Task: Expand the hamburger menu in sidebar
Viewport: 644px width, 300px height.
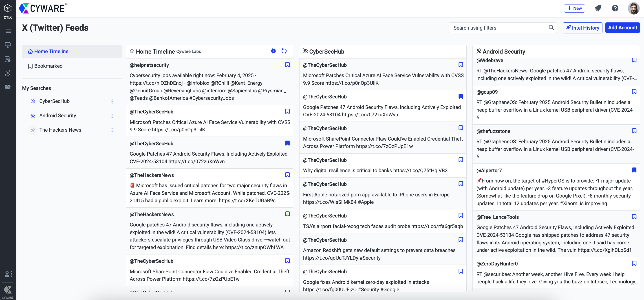Action: [x=8, y=31]
